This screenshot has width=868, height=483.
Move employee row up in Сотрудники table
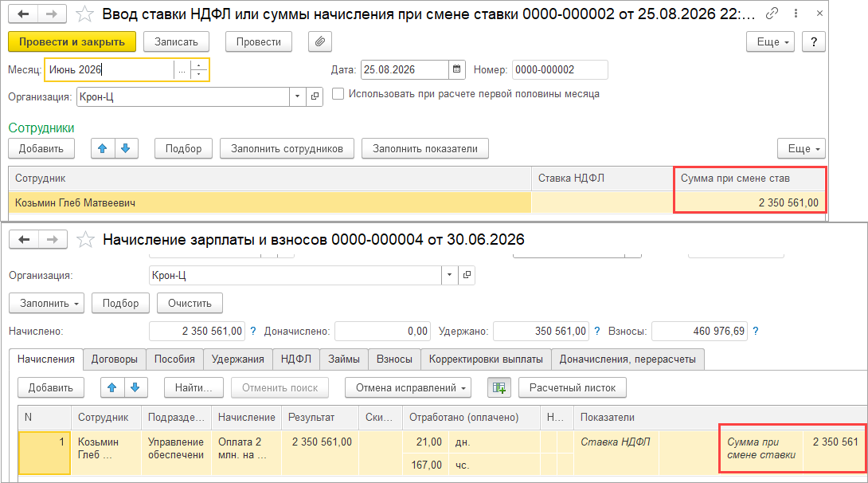click(103, 148)
